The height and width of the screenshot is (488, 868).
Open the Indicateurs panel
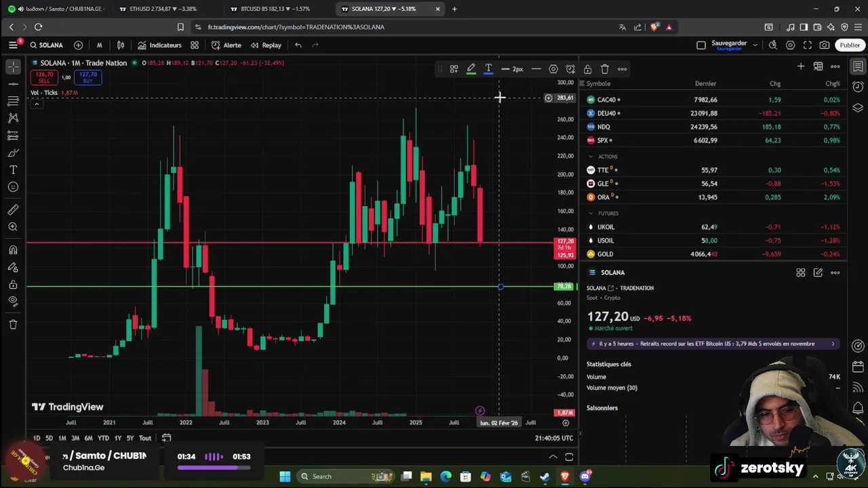[x=159, y=45]
